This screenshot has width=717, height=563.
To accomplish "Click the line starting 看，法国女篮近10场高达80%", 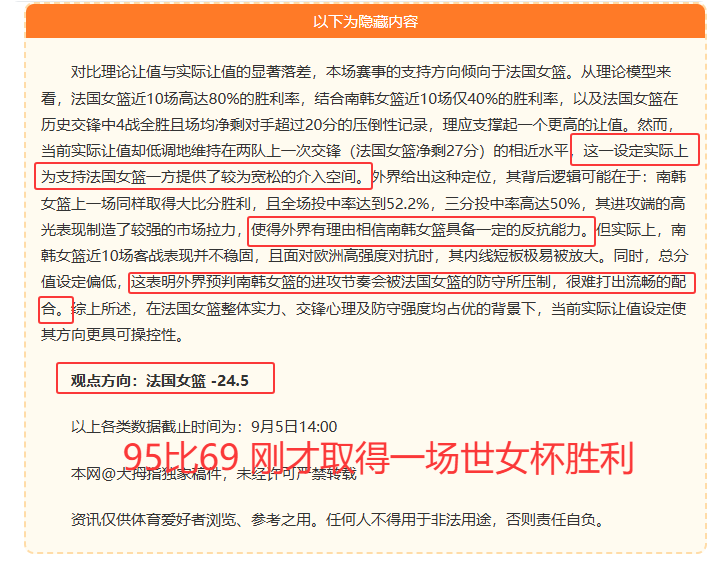I will (x=359, y=98).
